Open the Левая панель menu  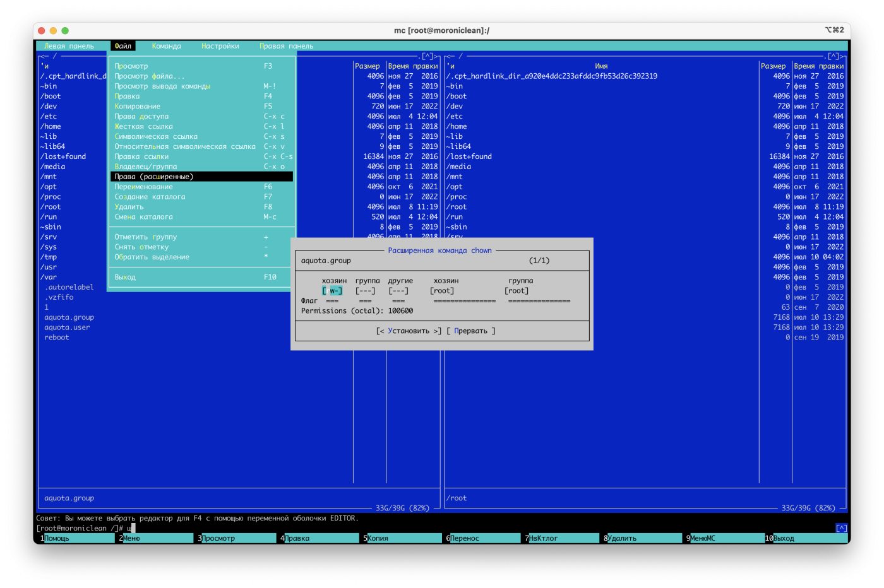(69, 46)
